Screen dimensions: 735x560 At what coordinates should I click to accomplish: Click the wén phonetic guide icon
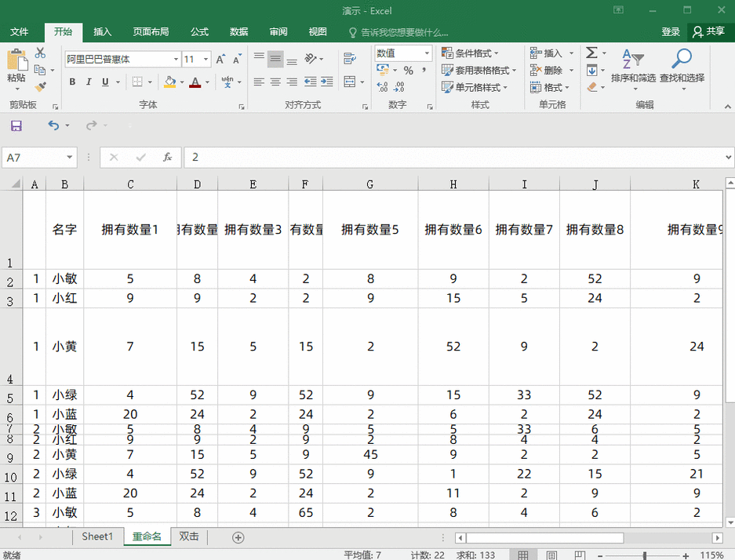click(x=227, y=82)
